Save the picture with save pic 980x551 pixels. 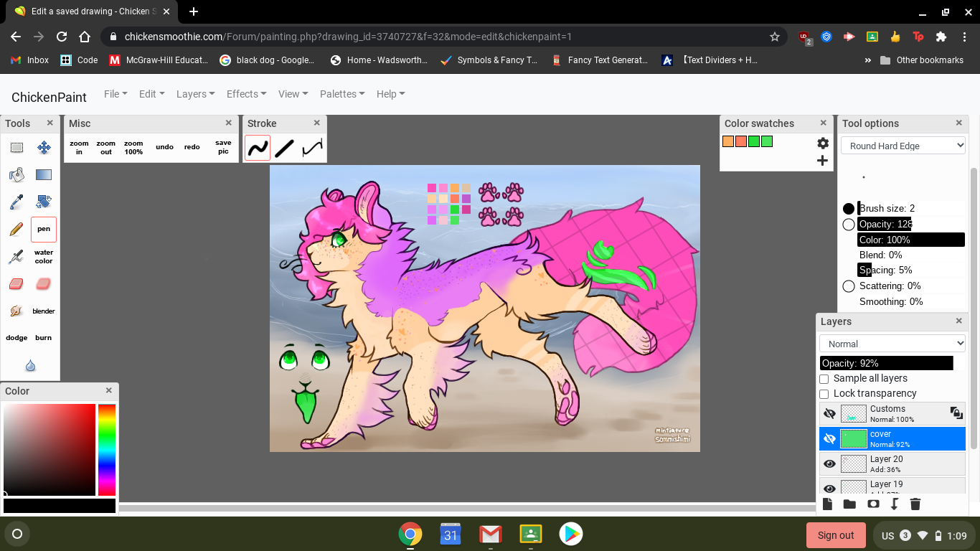click(223, 148)
